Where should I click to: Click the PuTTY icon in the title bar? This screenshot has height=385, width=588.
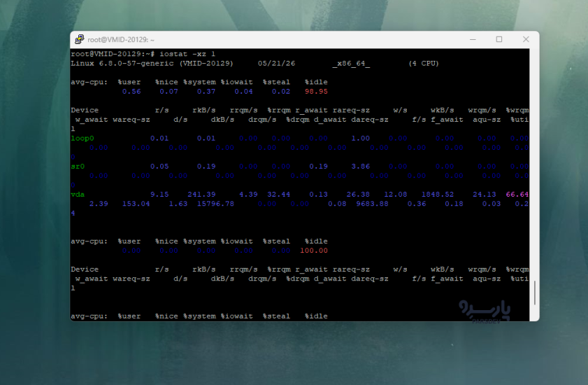(79, 39)
